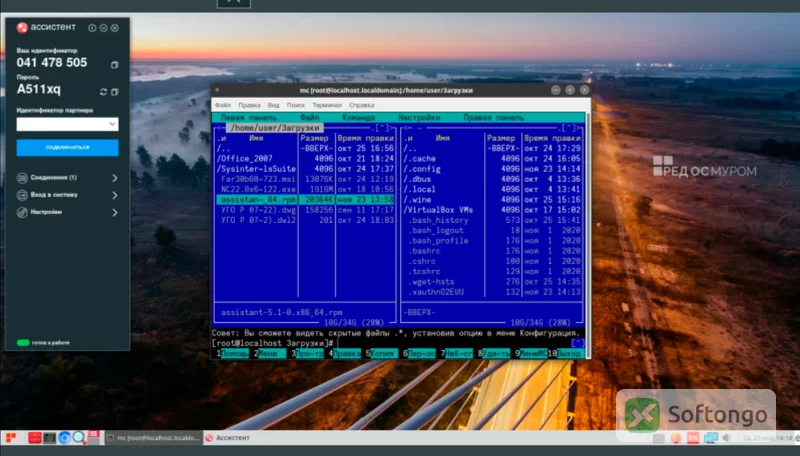Click the 5 Копия function key
The width and height of the screenshot is (800, 456).
point(382,353)
